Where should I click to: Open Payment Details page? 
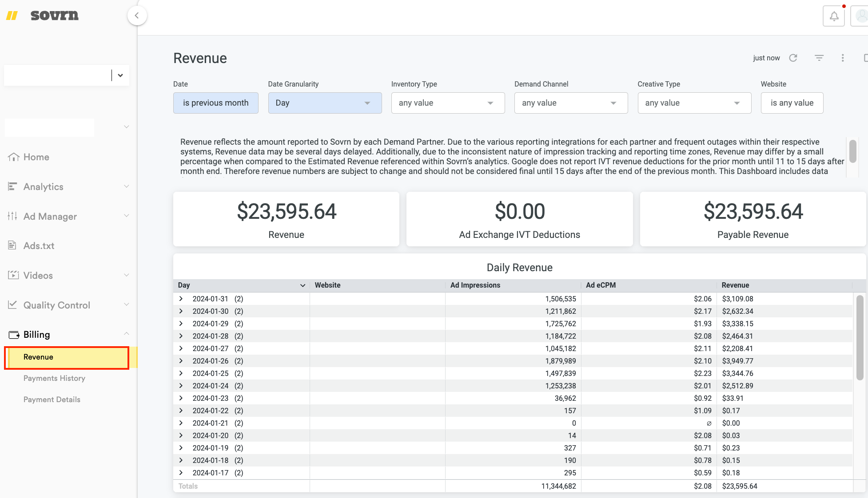(52, 399)
